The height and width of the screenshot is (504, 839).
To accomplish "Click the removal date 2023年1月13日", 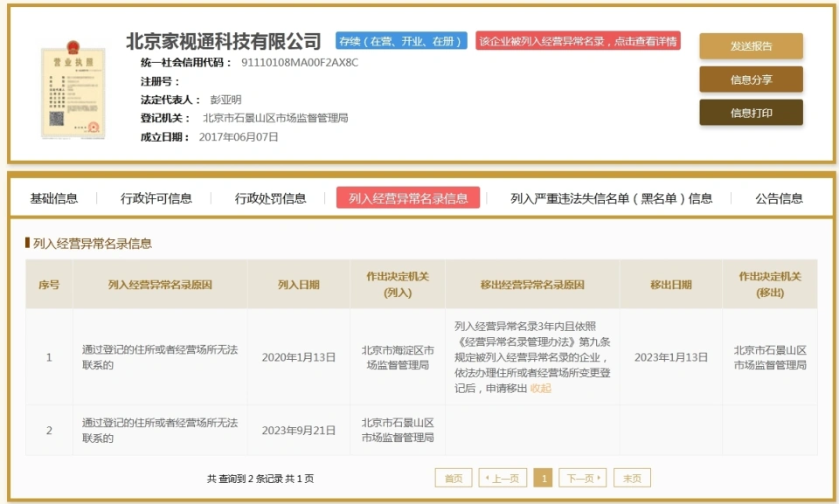I will click(671, 357).
